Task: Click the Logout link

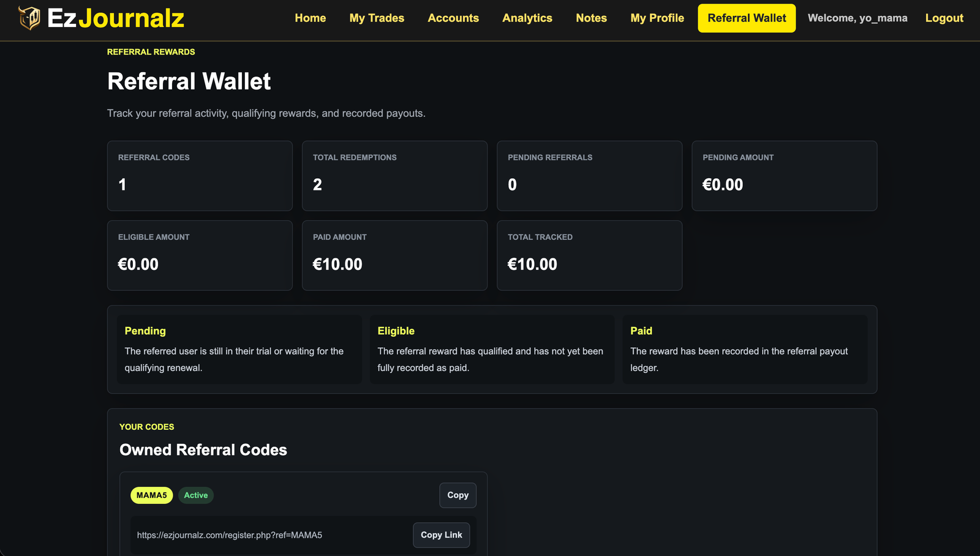Action: coord(944,18)
